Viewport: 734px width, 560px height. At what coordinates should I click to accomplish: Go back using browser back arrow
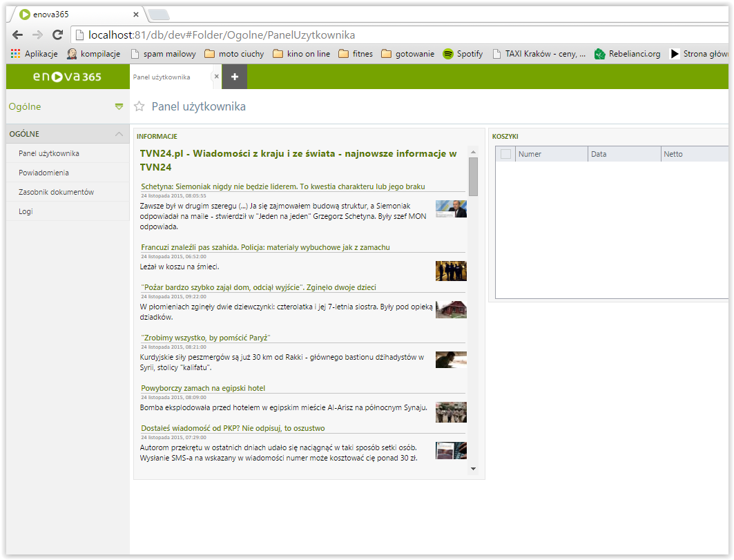pyautogui.click(x=17, y=35)
